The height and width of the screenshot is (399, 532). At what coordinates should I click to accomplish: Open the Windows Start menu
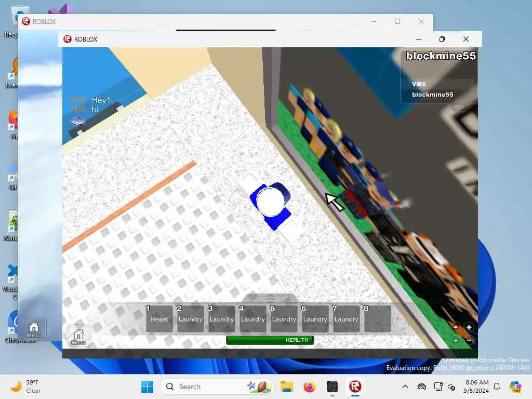[147, 387]
